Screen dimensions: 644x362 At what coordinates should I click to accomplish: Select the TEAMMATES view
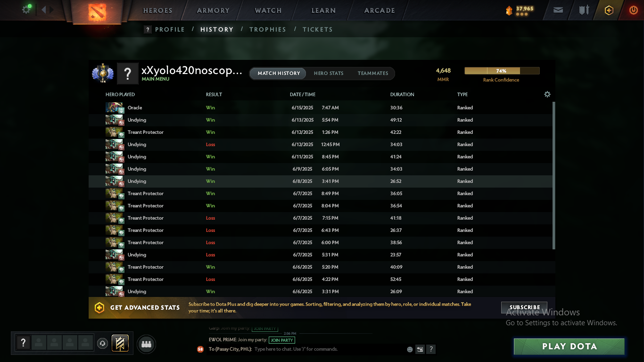pos(373,73)
